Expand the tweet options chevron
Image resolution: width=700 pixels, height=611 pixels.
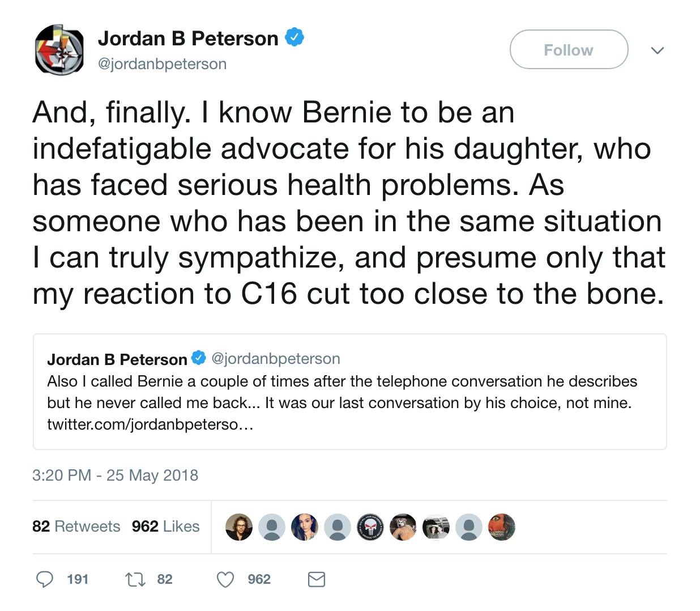tap(657, 50)
